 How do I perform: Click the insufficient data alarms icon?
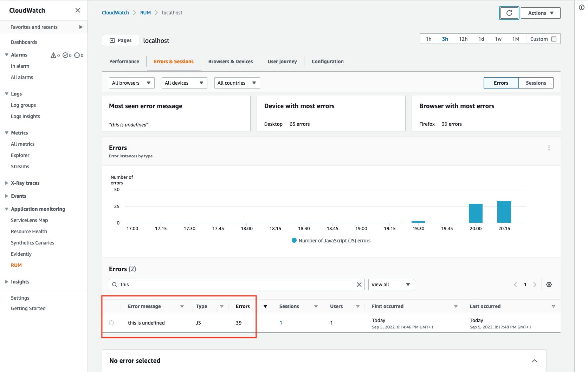[x=77, y=55]
